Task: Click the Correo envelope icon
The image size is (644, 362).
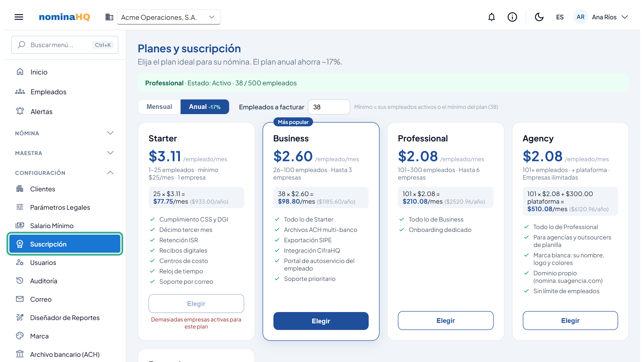Action: click(x=20, y=299)
